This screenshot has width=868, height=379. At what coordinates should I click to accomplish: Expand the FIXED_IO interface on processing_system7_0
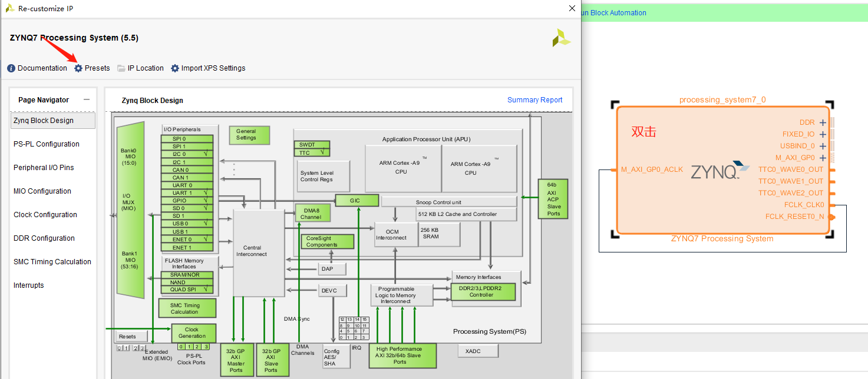(823, 134)
